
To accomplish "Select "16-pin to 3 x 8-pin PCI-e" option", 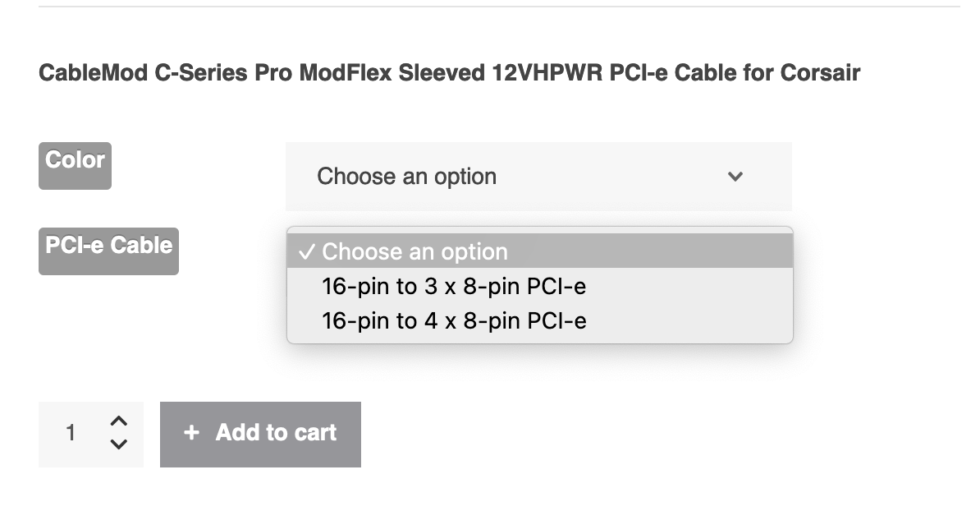I will pyautogui.click(x=454, y=287).
